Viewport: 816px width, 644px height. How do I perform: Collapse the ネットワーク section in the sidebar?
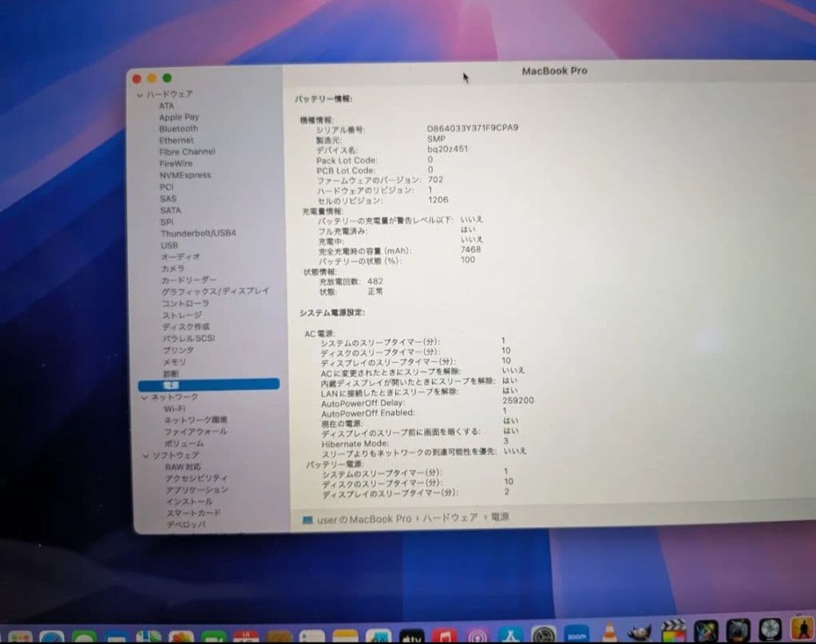tap(145, 396)
